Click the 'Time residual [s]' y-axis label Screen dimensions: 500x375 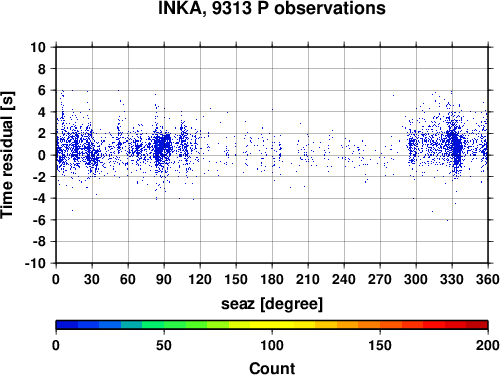[x=7, y=155]
